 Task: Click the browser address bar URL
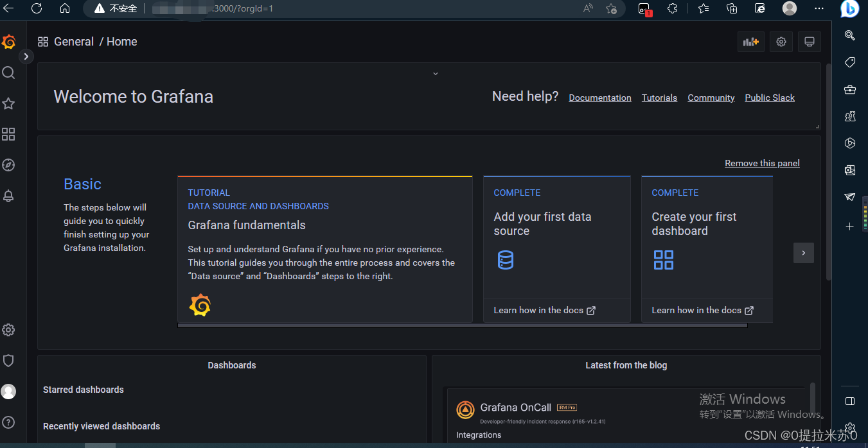(212, 8)
